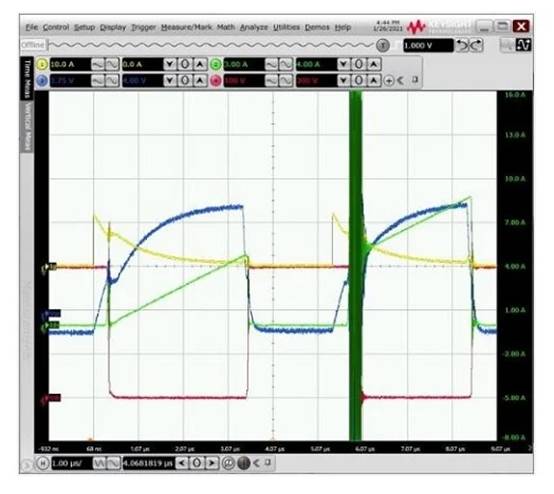Increase channel 2 offset with up arrow
Image resolution: width=554 pixels, height=494 pixels.
pos(374,64)
